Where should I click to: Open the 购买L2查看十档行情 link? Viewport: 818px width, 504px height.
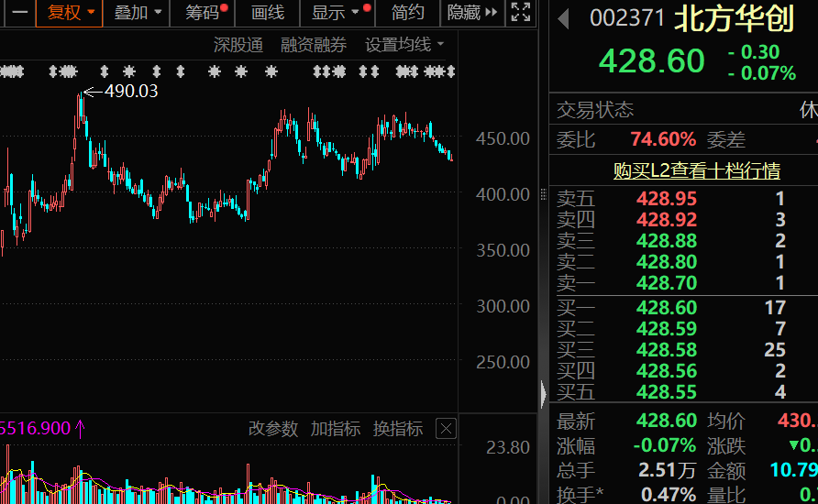[x=696, y=170]
